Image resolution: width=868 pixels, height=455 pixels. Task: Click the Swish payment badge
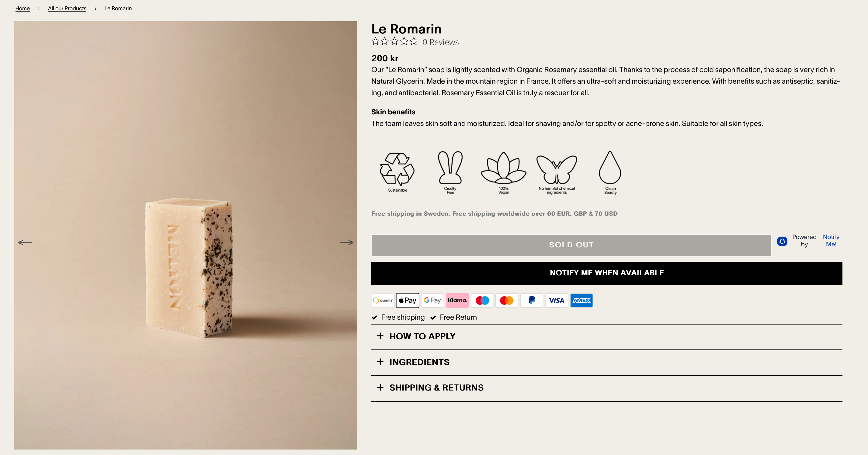click(383, 300)
